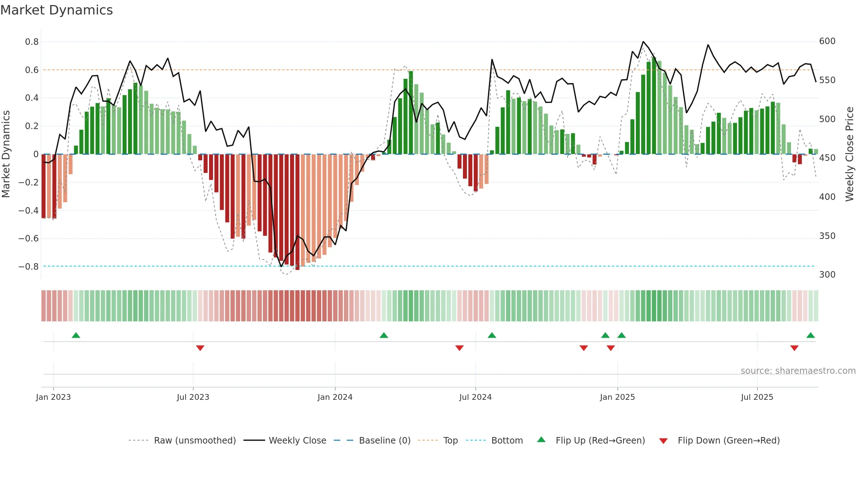Image resolution: width=868 pixels, height=488 pixels.
Task: Select the first flip-up marker in early 2023
Action: 76,335
